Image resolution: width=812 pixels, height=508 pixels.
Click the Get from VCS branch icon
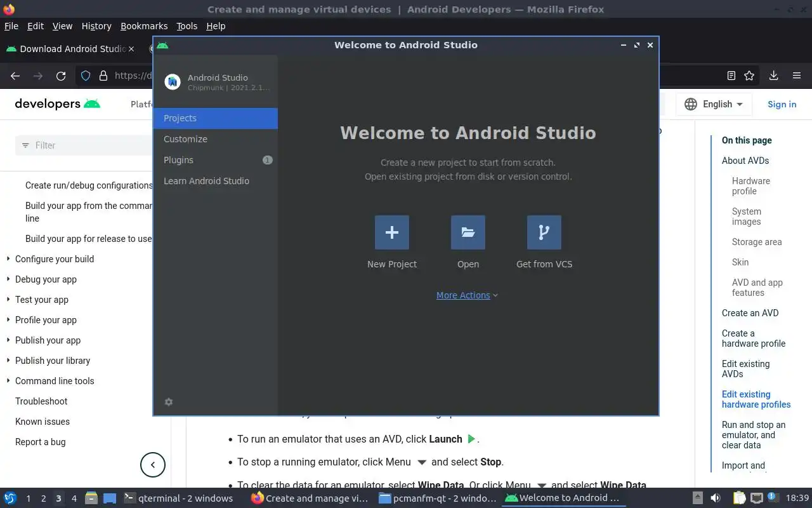pyautogui.click(x=544, y=232)
